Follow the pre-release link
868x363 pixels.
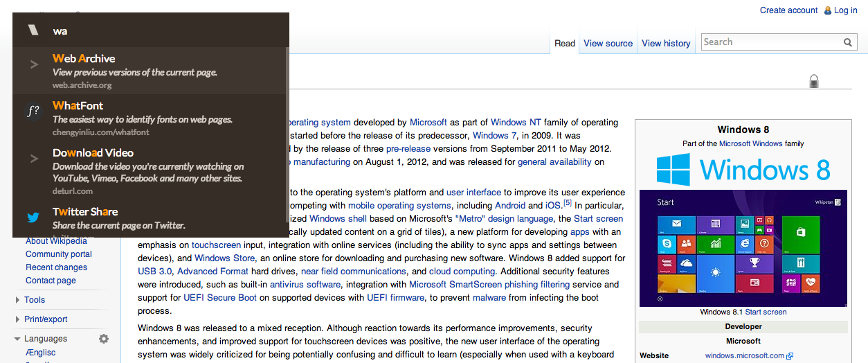[408, 149]
